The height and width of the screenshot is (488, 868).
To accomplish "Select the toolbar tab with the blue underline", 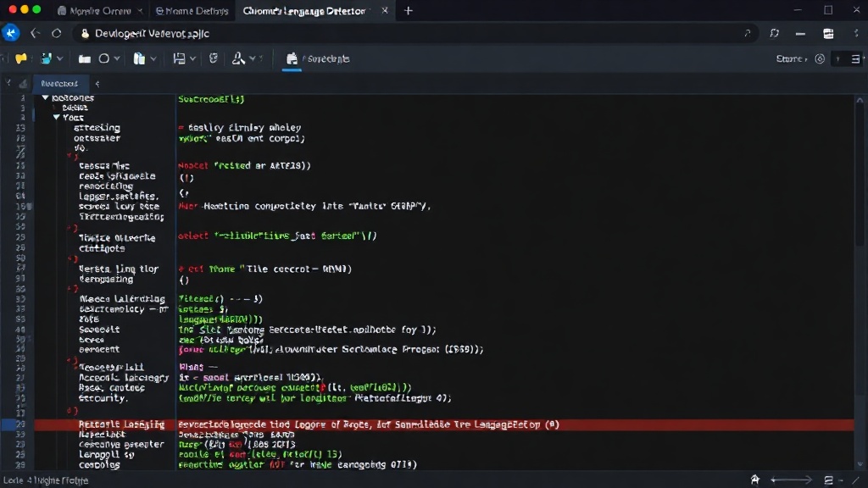I will (x=318, y=58).
